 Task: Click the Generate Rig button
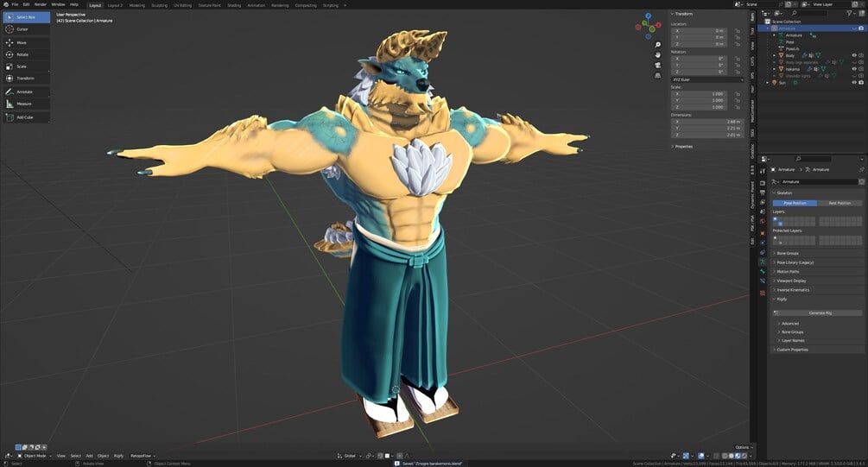click(817, 313)
